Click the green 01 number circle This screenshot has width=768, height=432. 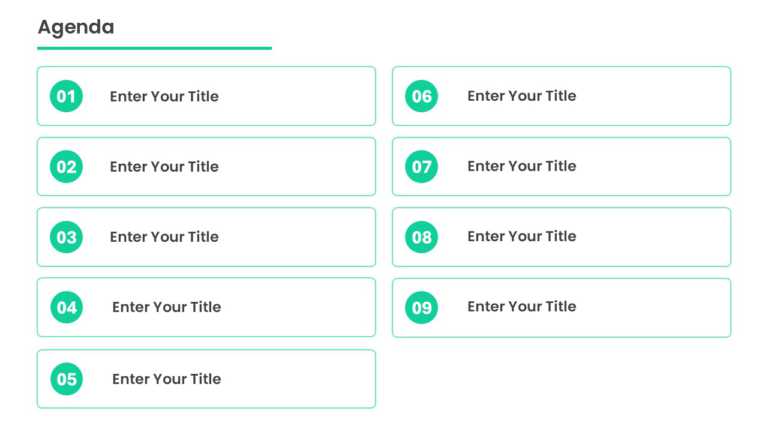point(66,96)
